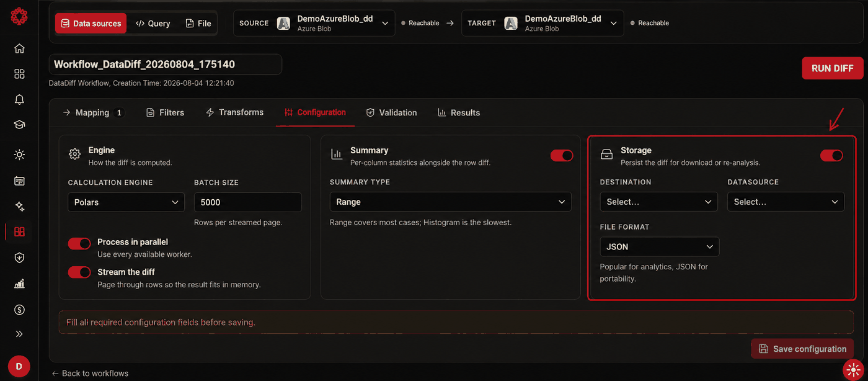
Task: Switch to the Validation tab
Action: [391, 112]
